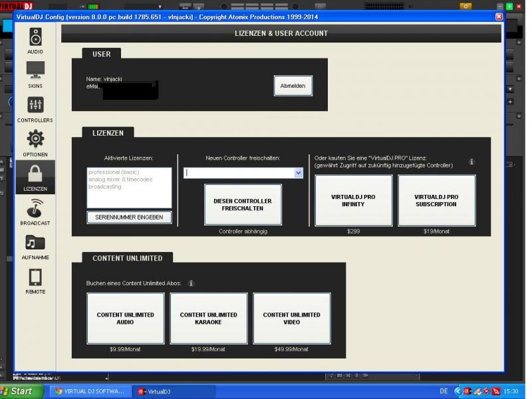Click info icon next to Content Unlimited Abos
The image size is (532, 399).
tap(191, 283)
